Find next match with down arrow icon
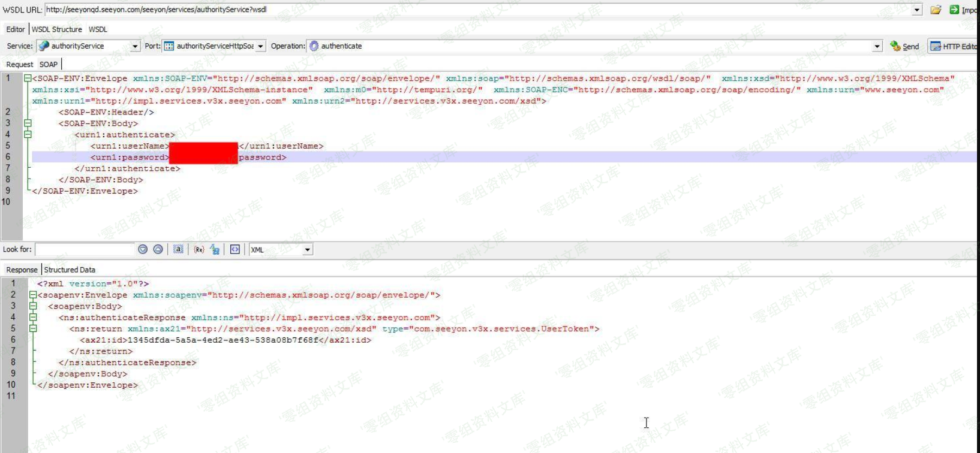The height and width of the screenshot is (453, 980). coord(143,249)
